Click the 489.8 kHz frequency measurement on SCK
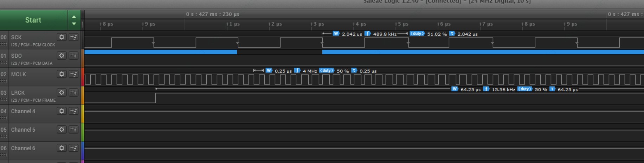The image size is (644, 163). (384, 34)
